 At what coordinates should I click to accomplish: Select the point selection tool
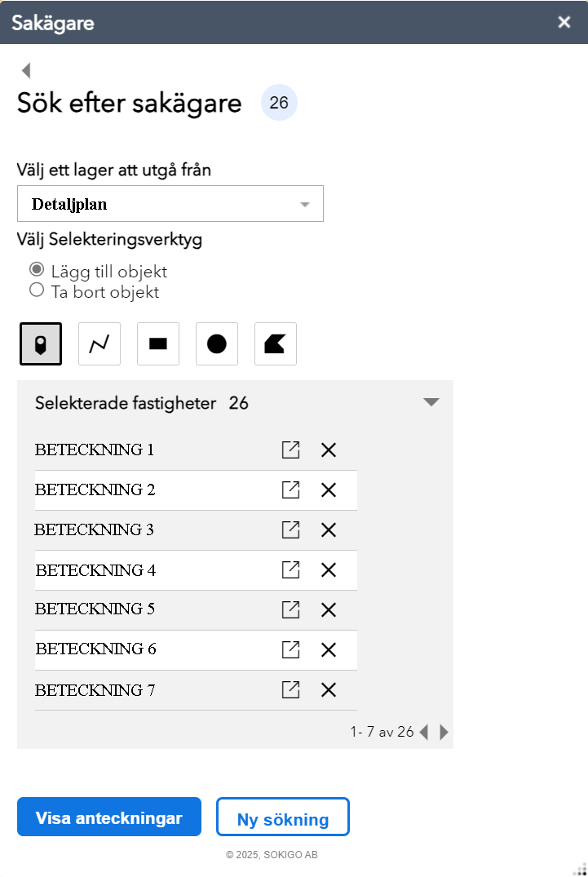41,344
